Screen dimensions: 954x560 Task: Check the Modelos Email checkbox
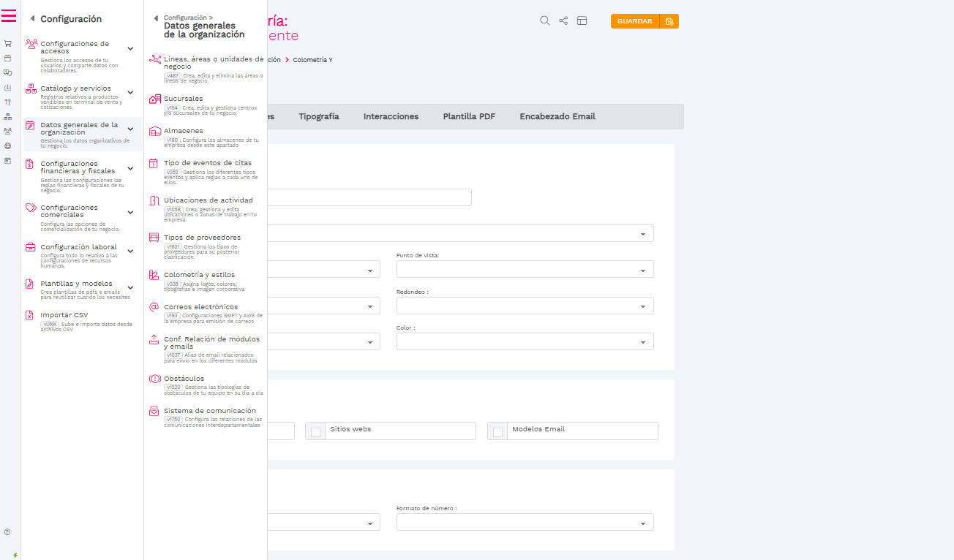click(x=497, y=432)
